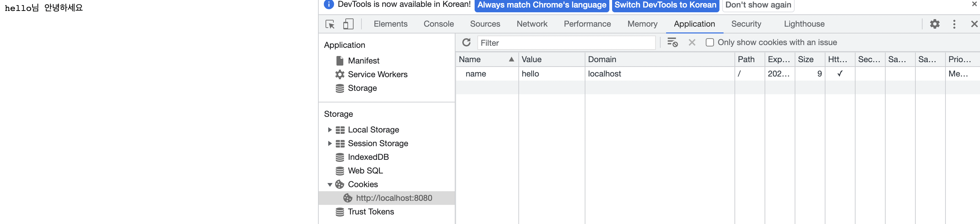Click the Domain column header

(x=659, y=59)
